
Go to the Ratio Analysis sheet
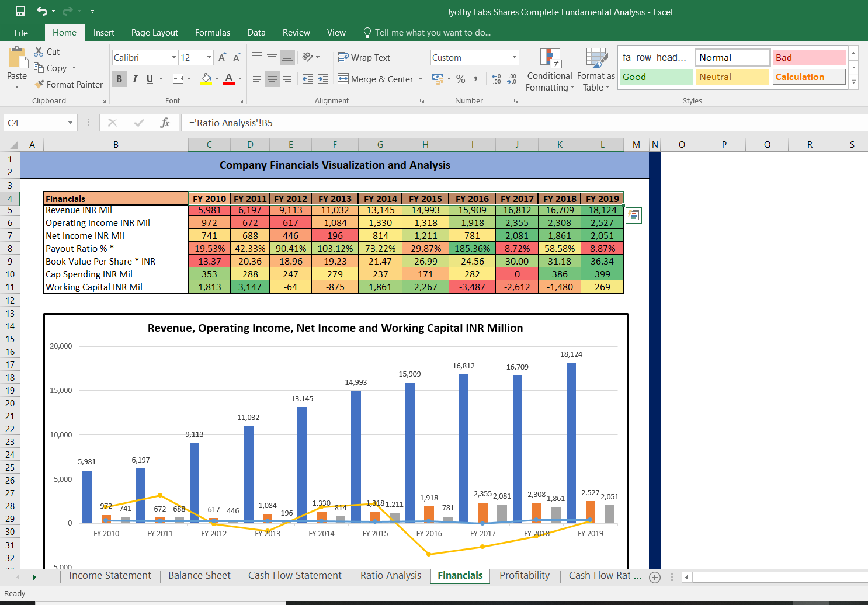pos(391,575)
